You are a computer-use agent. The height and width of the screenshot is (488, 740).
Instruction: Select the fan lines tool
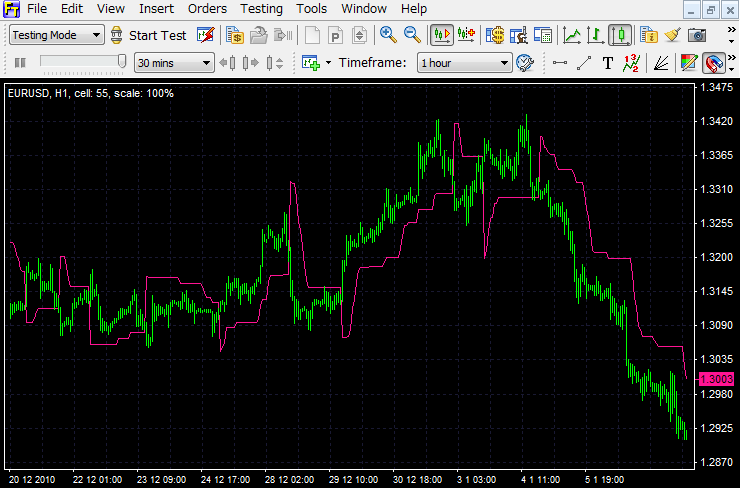pos(661,63)
